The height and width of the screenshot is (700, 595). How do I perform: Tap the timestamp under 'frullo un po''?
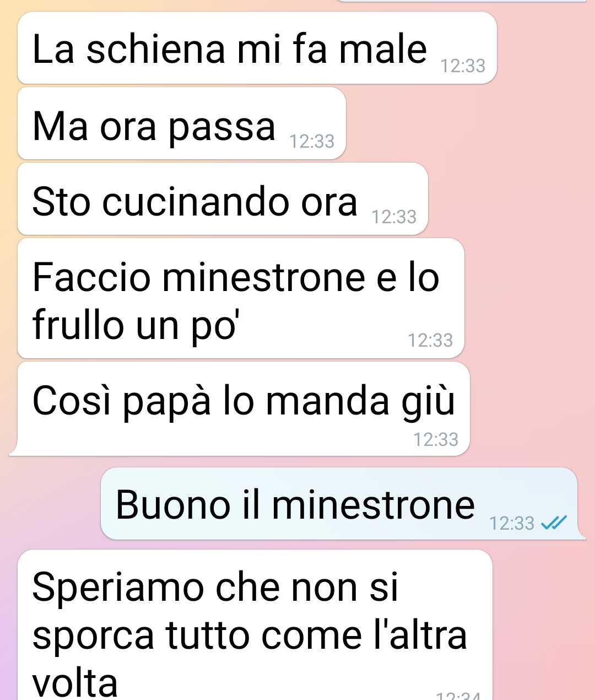click(430, 341)
